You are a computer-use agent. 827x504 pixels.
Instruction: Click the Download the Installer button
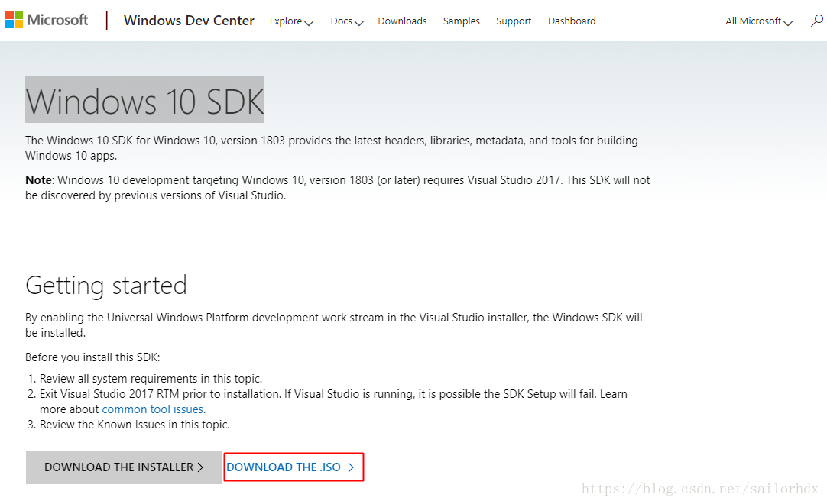click(x=123, y=467)
